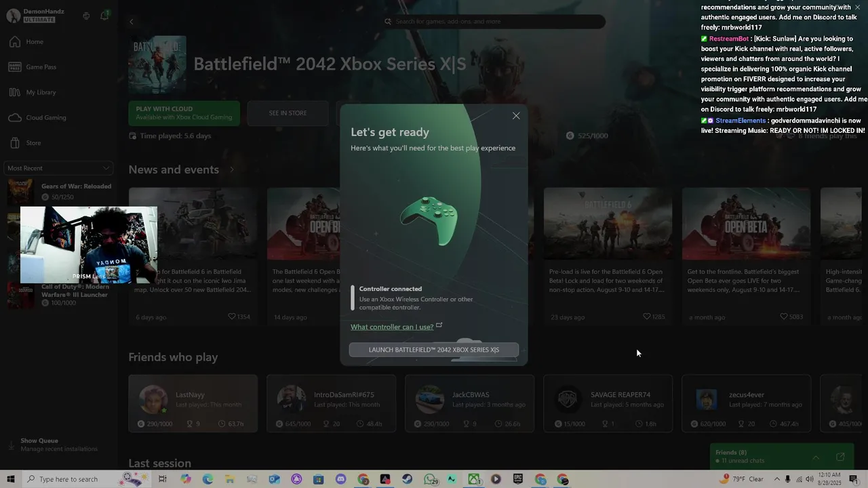Screen dimensions: 868x488
Task: Open the Pre-load is live news card image
Action: tap(608, 224)
